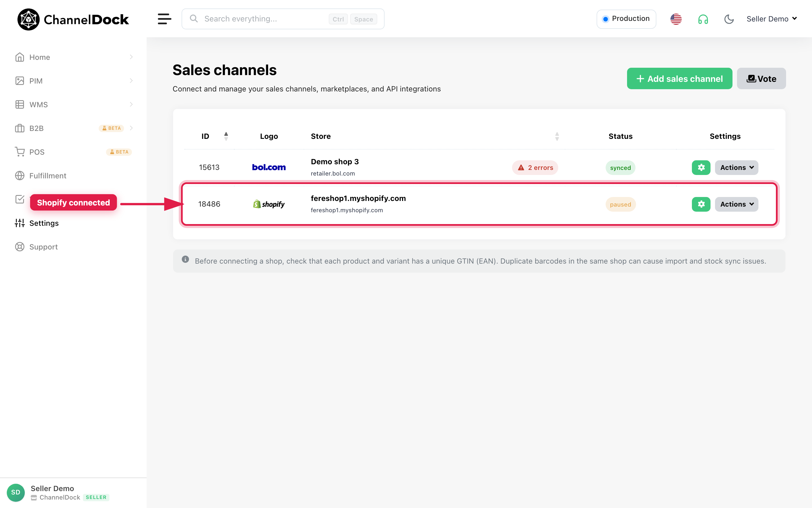Image resolution: width=812 pixels, height=508 pixels.
Task: Focus the Search everything field
Action: point(283,19)
